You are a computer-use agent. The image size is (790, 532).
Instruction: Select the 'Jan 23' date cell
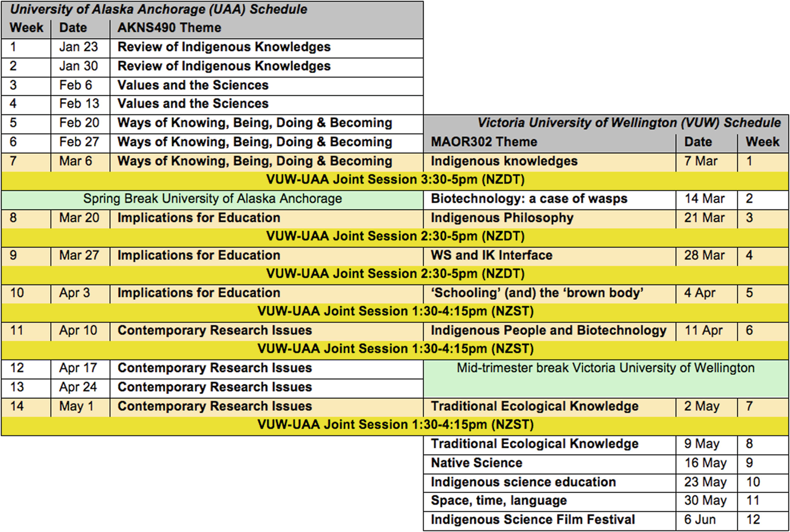[x=80, y=48]
